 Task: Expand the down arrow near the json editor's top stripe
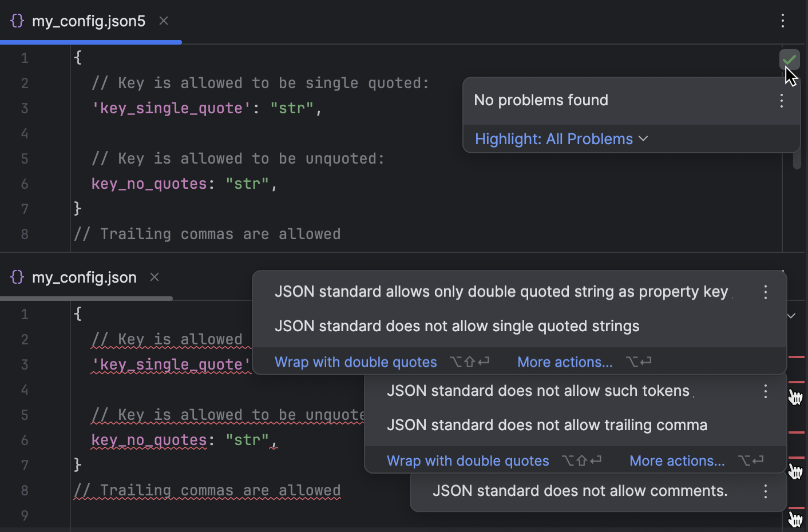coord(790,316)
